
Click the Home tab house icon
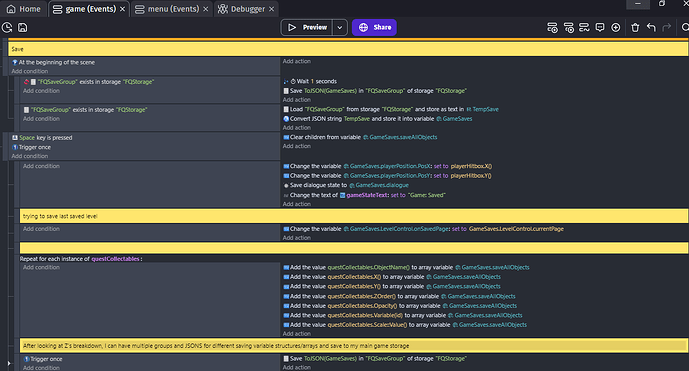(11, 9)
